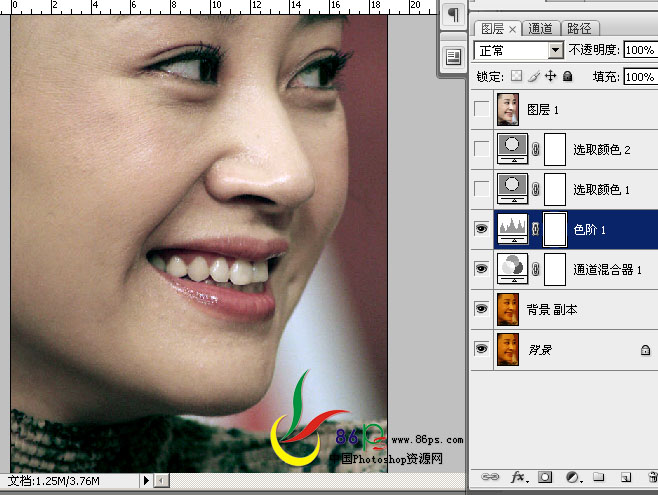Open the status bar info arrow menu
The height and width of the screenshot is (495, 658).
pyautogui.click(x=146, y=480)
